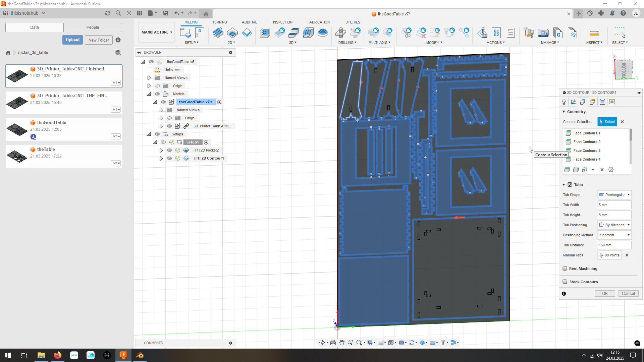
Task: Open the Tool tab in 2D Contour dialog
Action: click(x=564, y=102)
